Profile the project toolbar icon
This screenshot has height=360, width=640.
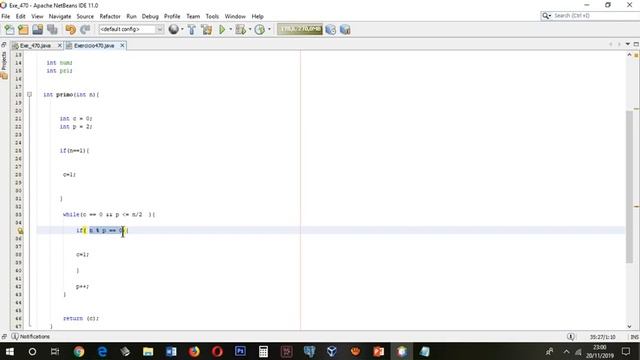[260, 29]
